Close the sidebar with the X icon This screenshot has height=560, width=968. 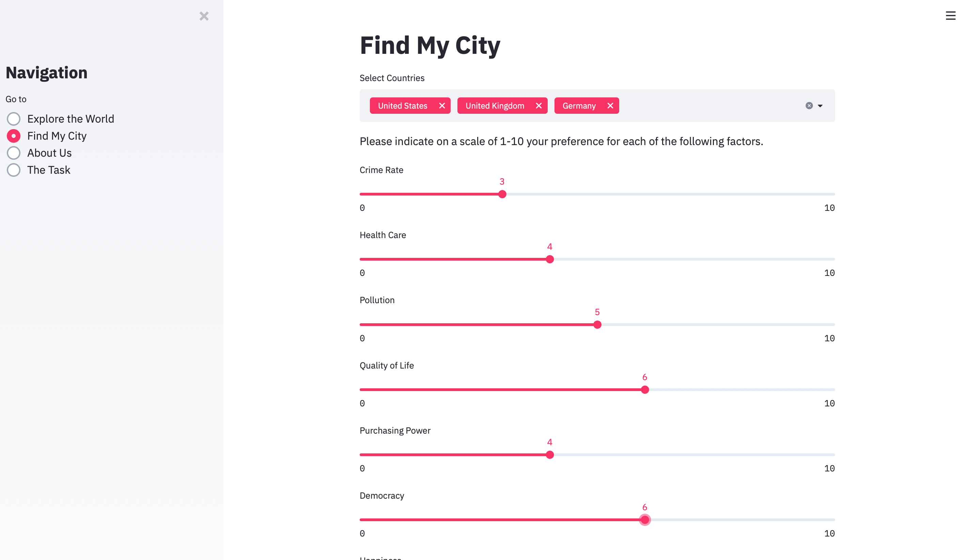tap(204, 16)
